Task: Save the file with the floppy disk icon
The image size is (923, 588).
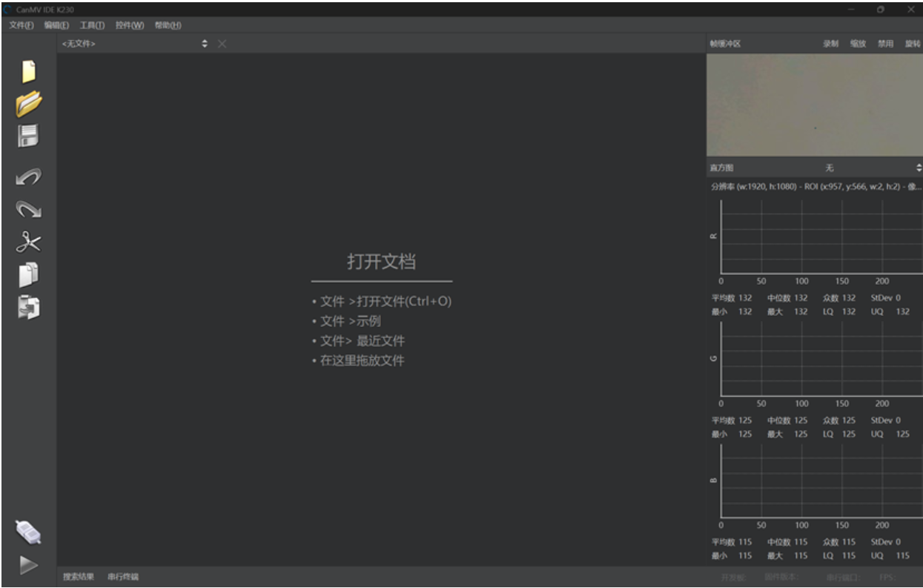Action: [x=28, y=136]
